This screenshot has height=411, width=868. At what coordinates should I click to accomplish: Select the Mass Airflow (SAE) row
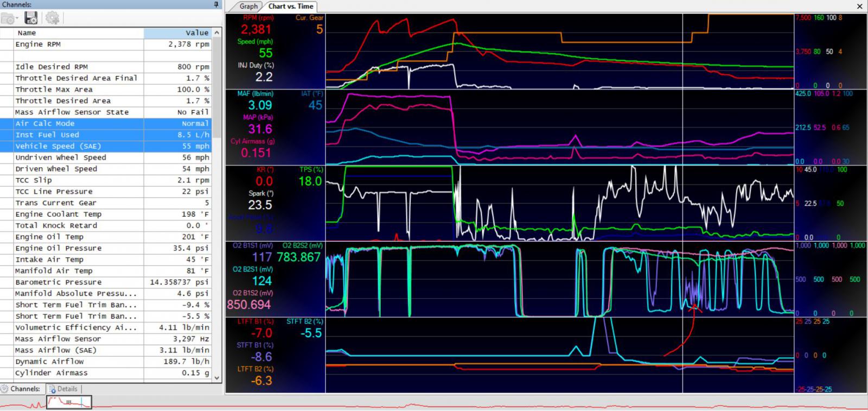[x=106, y=350]
